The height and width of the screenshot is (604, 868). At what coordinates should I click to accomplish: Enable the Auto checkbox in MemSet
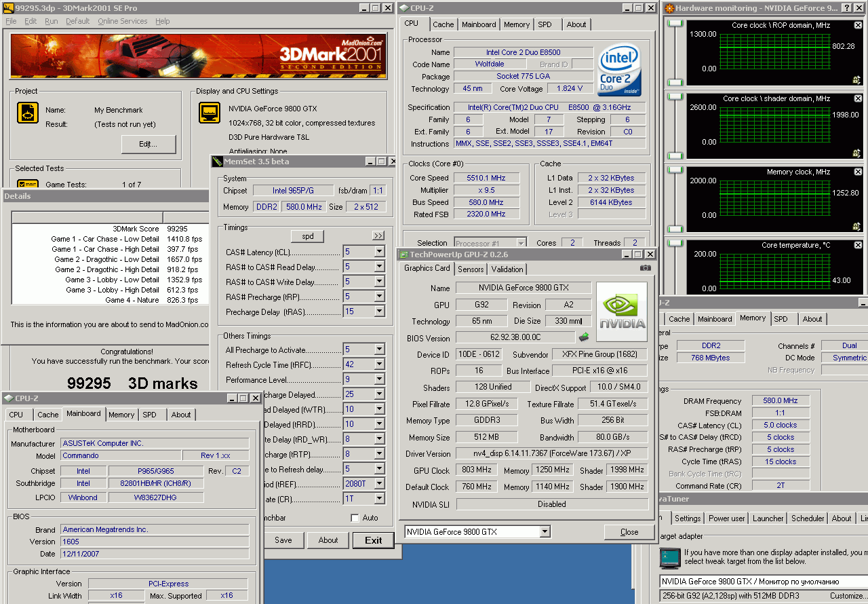click(x=355, y=518)
